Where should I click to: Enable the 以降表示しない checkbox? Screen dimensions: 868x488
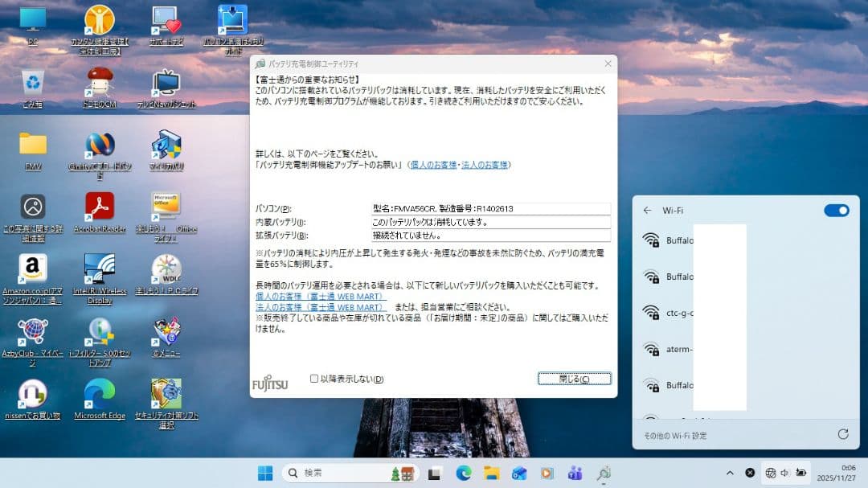click(314, 379)
